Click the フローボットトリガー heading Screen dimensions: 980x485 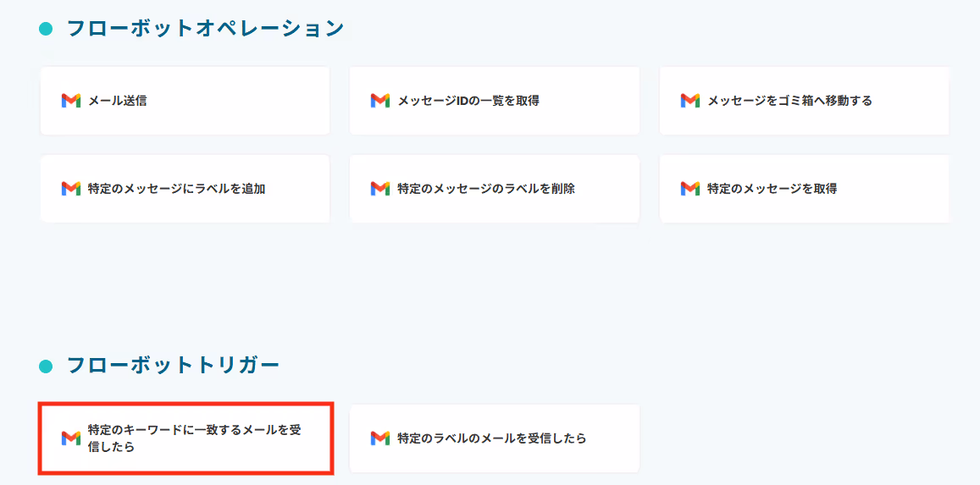click(x=173, y=366)
